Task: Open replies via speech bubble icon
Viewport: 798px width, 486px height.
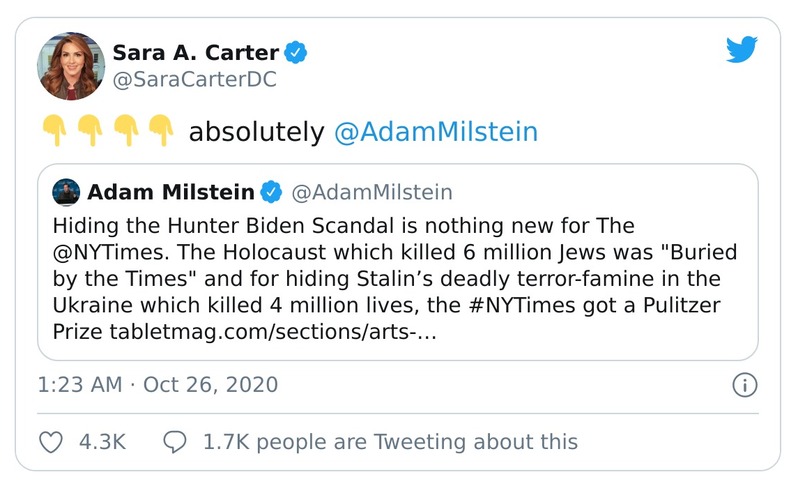Action: (x=174, y=441)
